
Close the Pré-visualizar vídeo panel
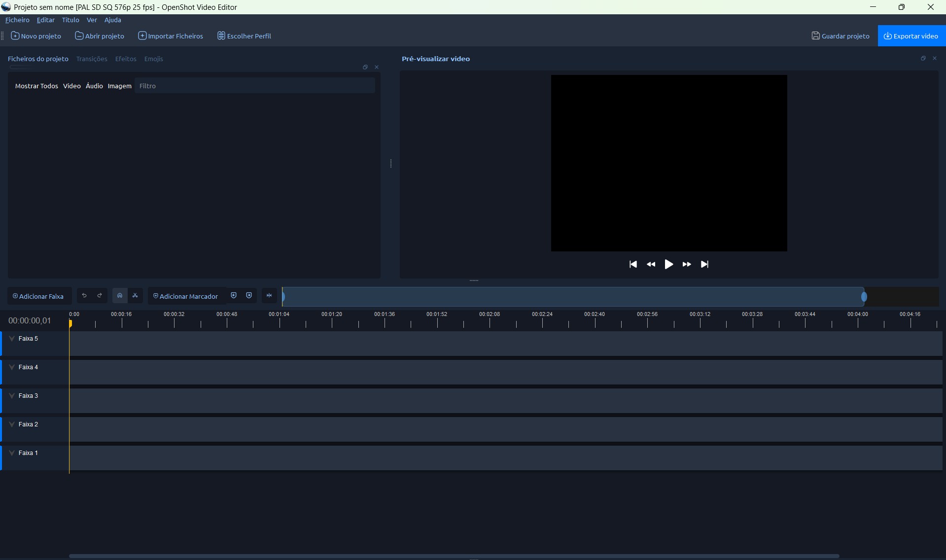tap(935, 58)
